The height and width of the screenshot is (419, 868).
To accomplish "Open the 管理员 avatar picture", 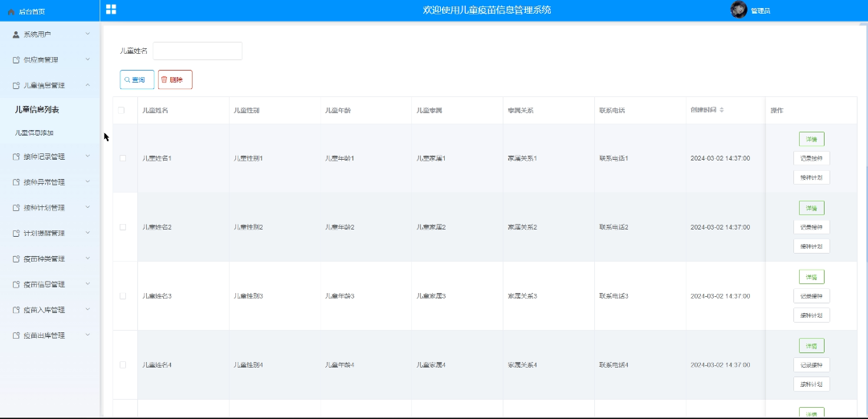I will [739, 10].
